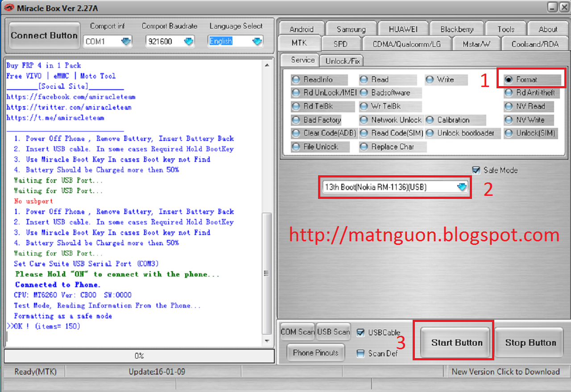
Task: Select the NV Read option
Action: [529, 106]
